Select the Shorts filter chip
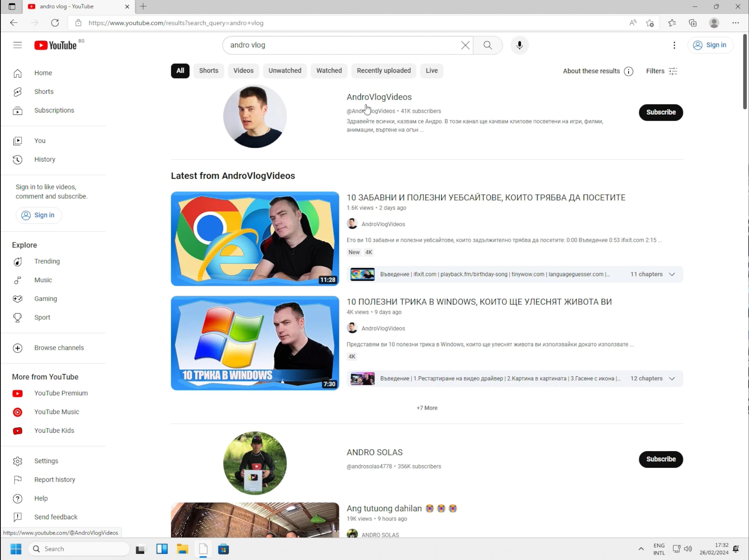This screenshot has height=560, width=749. point(209,71)
